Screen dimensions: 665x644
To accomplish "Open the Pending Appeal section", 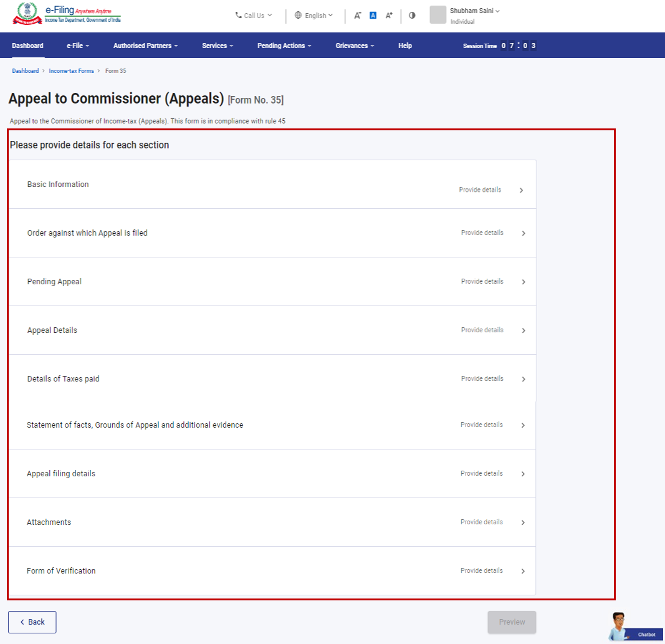I will (x=272, y=282).
